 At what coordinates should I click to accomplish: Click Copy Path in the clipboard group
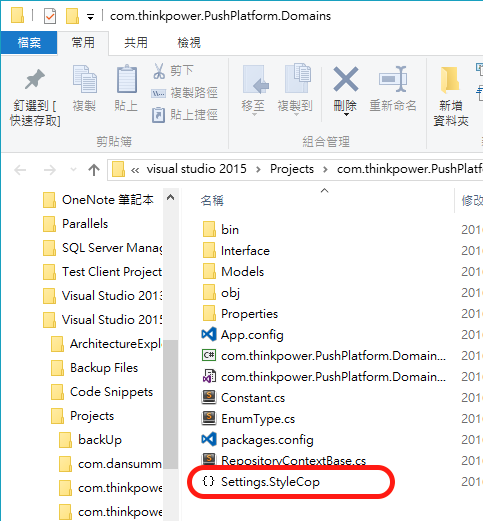pos(184,93)
